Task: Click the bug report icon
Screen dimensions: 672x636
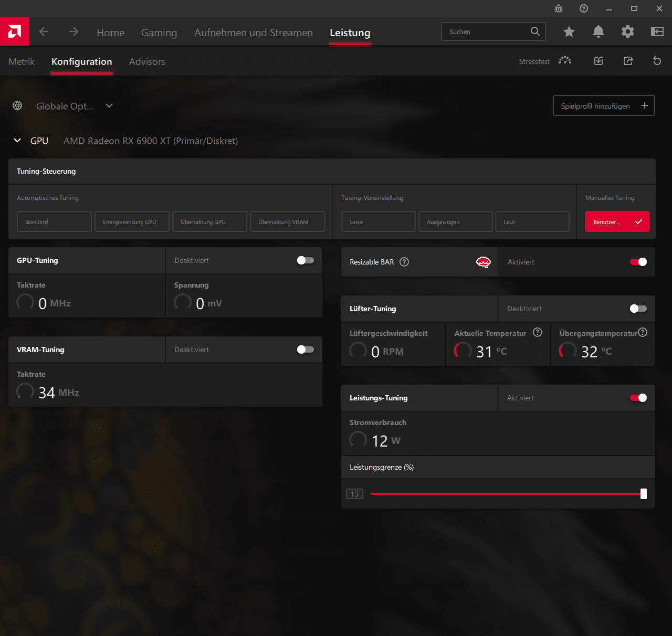Action: tap(559, 8)
